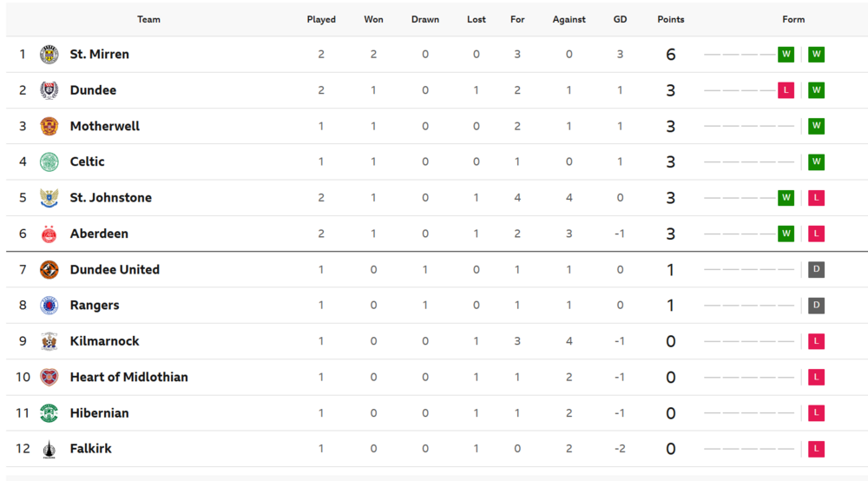
Task: Select the Played column header
Action: pos(321,19)
